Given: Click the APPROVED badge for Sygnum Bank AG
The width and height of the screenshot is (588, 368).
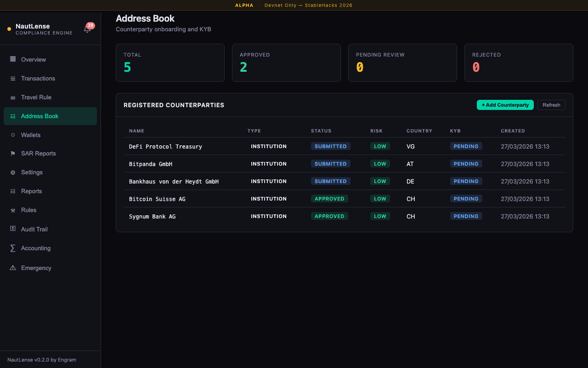Looking at the screenshot, I should click(x=329, y=216).
